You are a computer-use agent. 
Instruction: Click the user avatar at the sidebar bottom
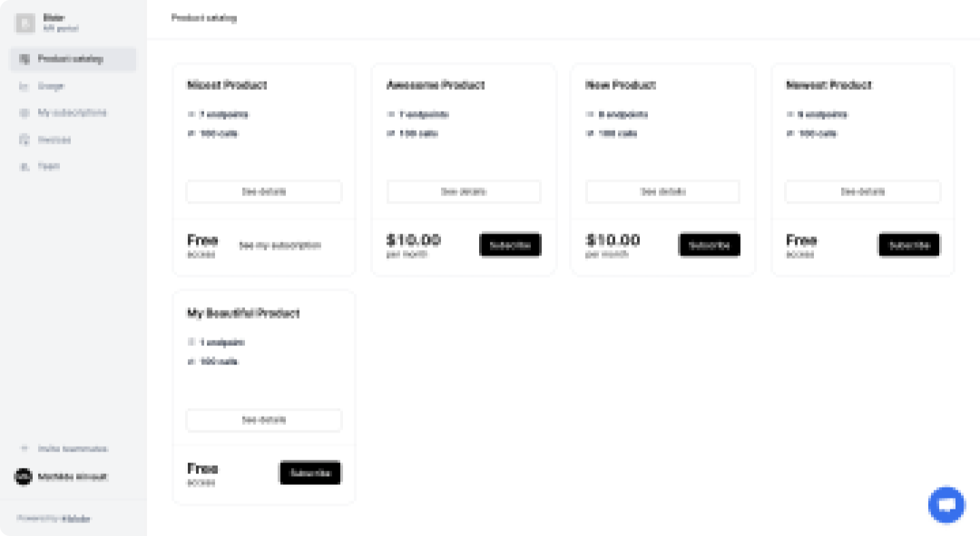(23, 477)
